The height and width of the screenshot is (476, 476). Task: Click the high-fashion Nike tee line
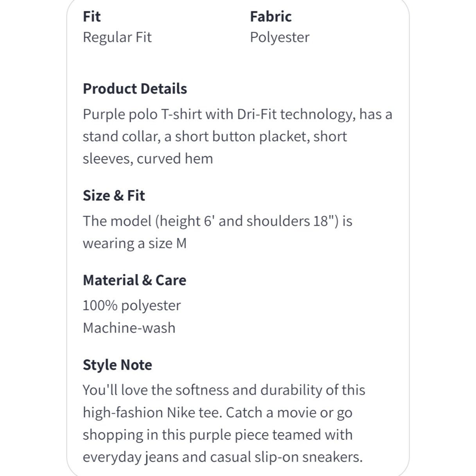point(217,413)
